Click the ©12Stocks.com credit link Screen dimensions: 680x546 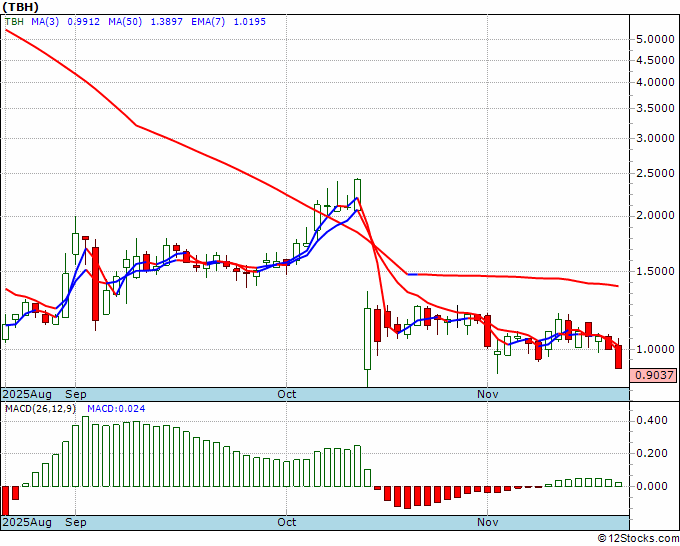[638, 539]
